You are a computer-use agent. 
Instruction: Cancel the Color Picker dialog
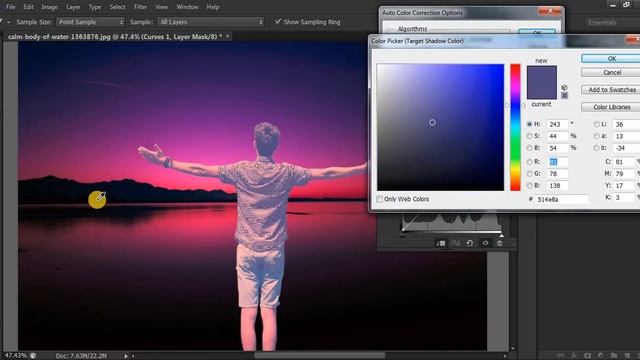(x=611, y=72)
